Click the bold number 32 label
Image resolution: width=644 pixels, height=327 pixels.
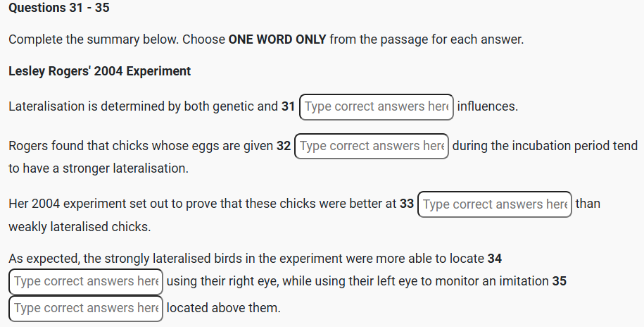point(283,147)
